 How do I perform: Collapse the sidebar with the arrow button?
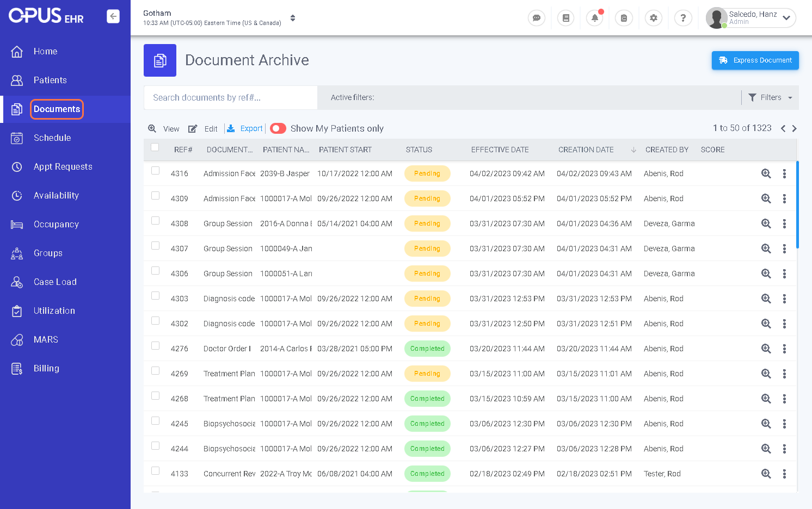pyautogui.click(x=113, y=16)
